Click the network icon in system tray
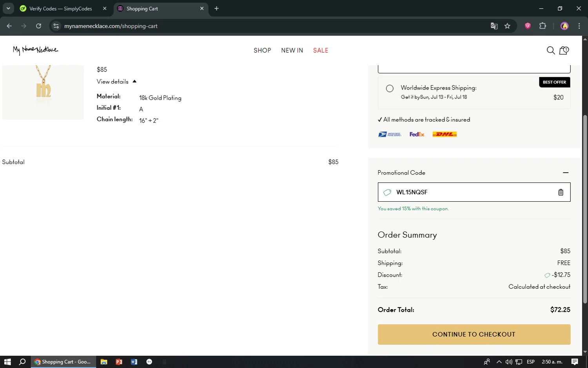This screenshot has height=368, width=588. click(x=519, y=362)
